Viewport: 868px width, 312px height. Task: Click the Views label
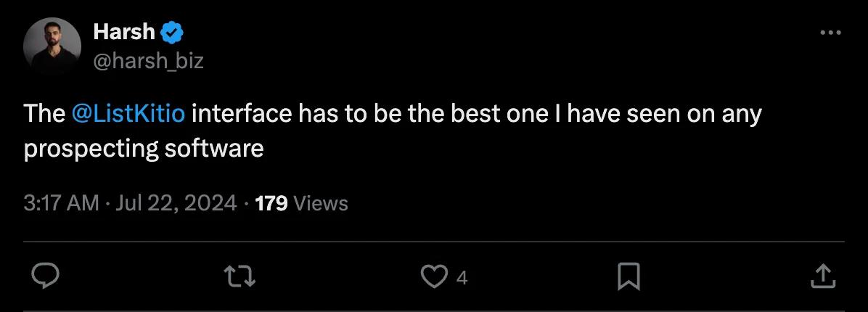(321, 204)
